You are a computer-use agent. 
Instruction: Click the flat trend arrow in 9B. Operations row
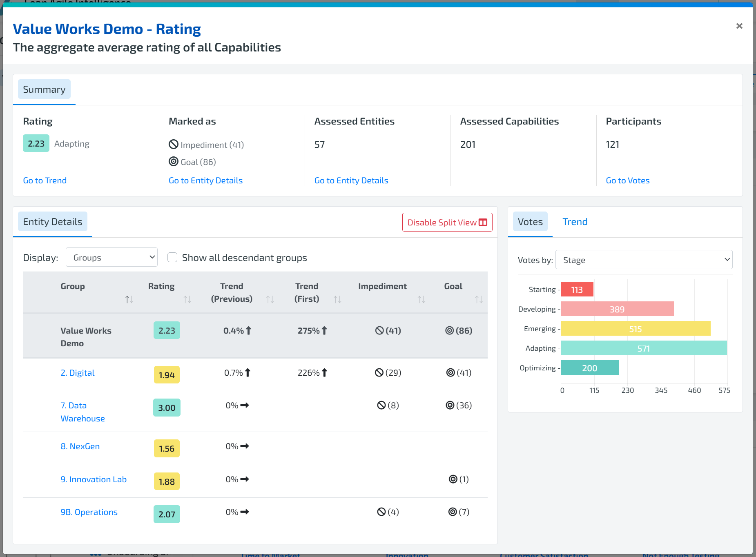pos(245,512)
